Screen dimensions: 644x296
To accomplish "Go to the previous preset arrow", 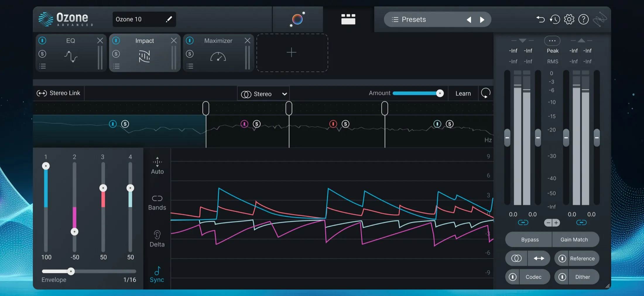I will 469,20.
